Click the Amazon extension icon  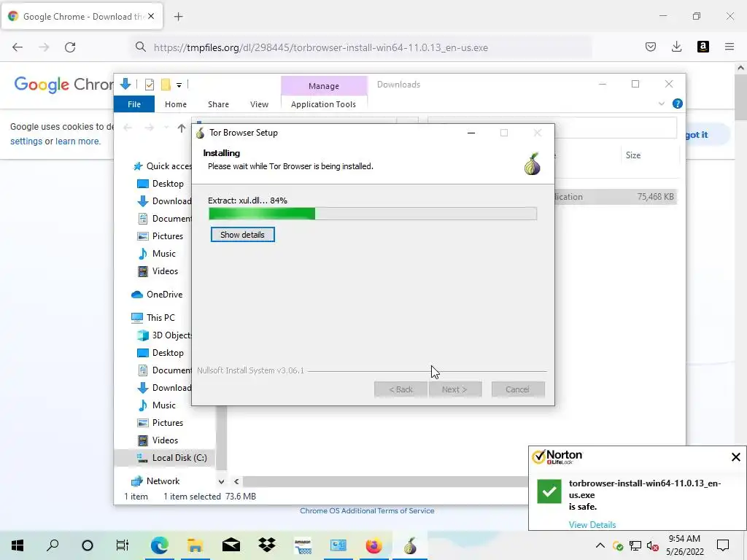[x=703, y=47]
